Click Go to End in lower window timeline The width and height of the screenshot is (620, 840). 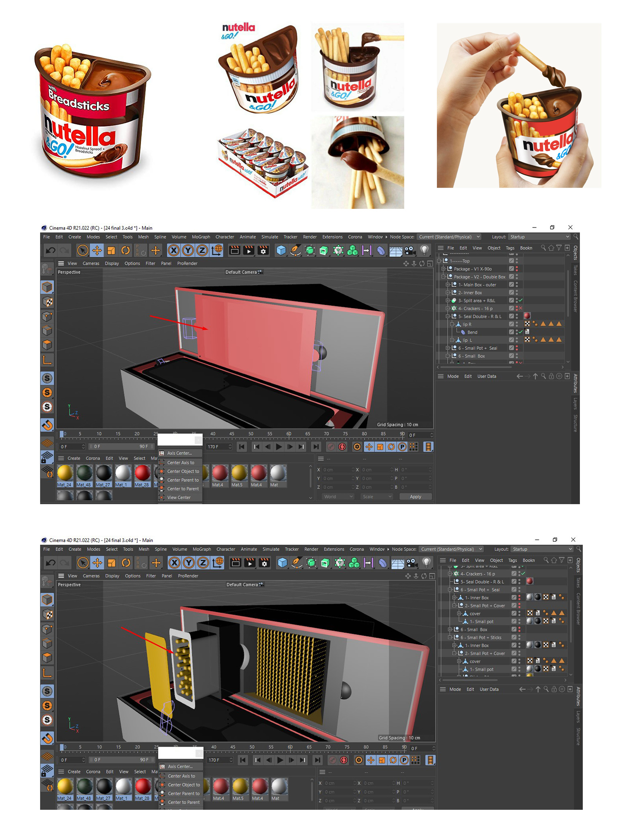[317, 760]
